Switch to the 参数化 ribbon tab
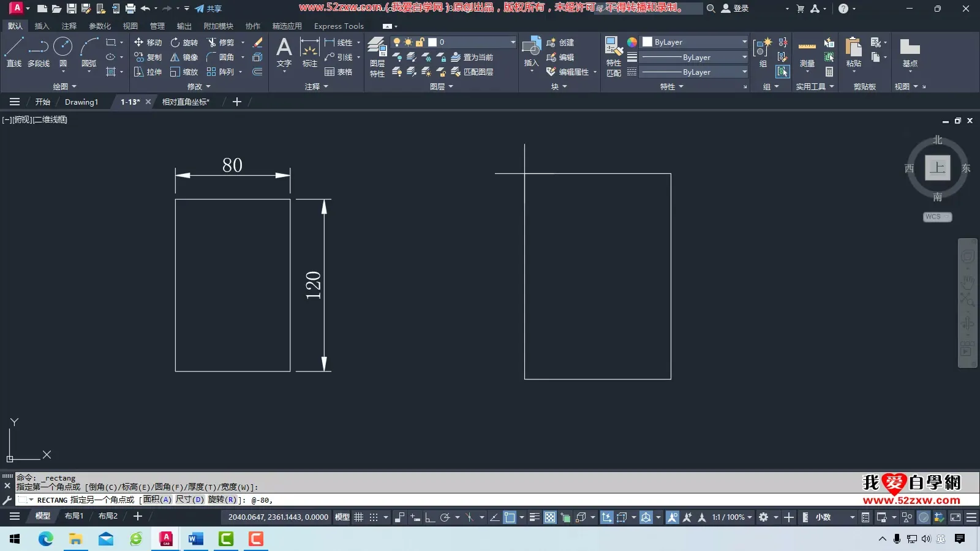The height and width of the screenshot is (551, 980). point(99,26)
